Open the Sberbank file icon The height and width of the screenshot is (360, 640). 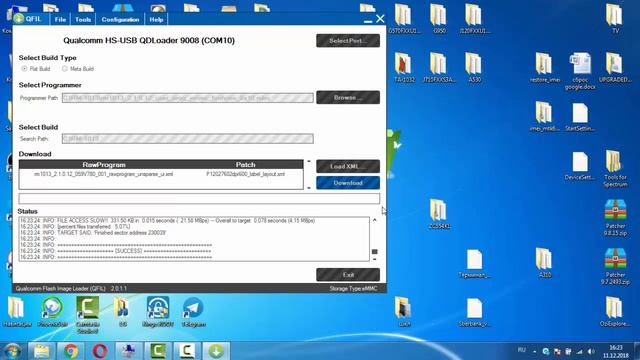[474, 312]
